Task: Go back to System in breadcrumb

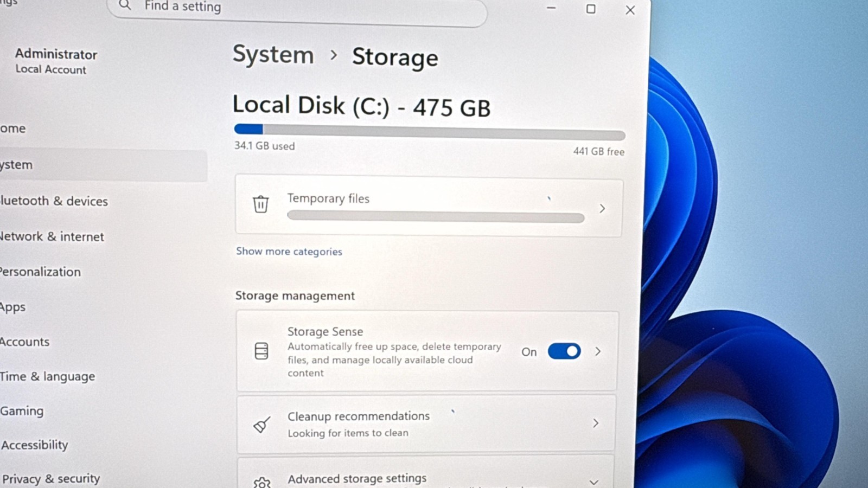Action: (x=273, y=55)
